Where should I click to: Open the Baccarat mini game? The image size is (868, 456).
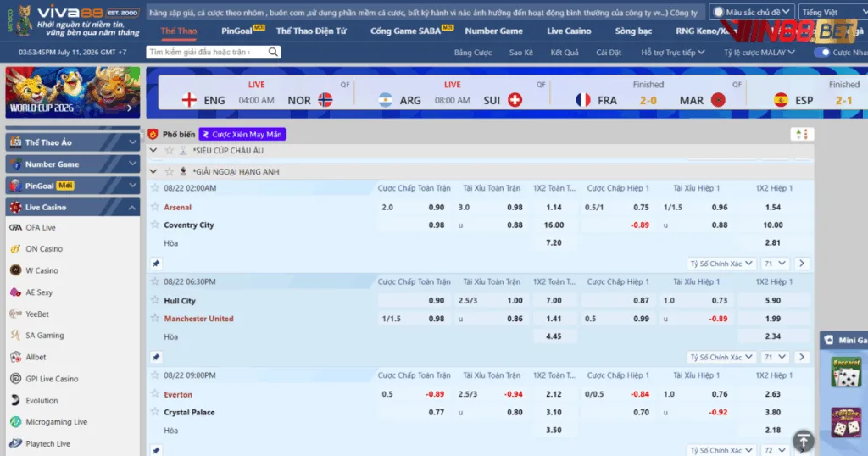(846, 372)
